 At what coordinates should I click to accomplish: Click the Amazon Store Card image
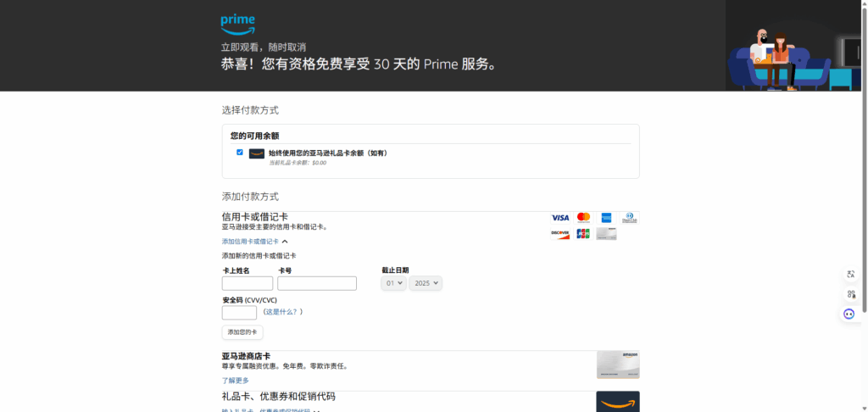(618, 365)
